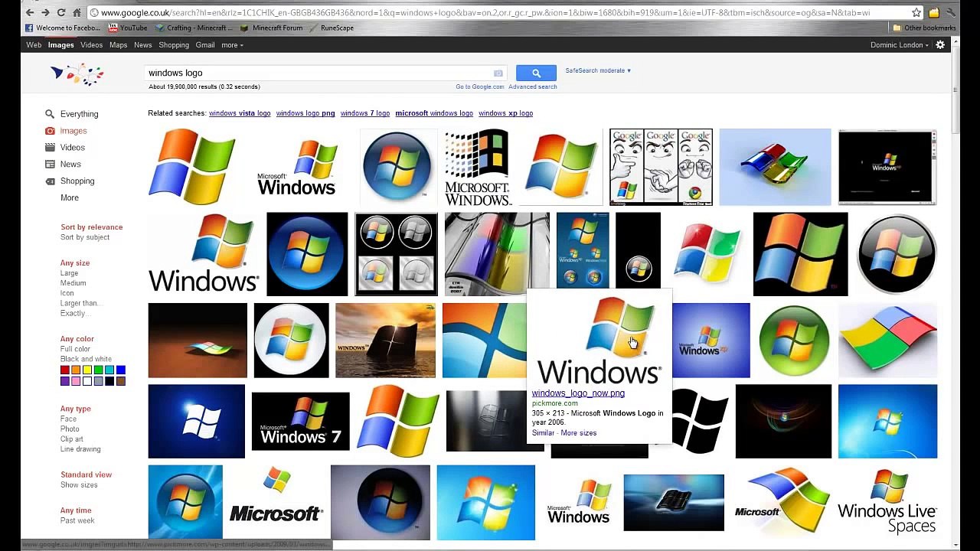Filter by Face image type
This screenshot has width=980, height=551.
pos(69,419)
